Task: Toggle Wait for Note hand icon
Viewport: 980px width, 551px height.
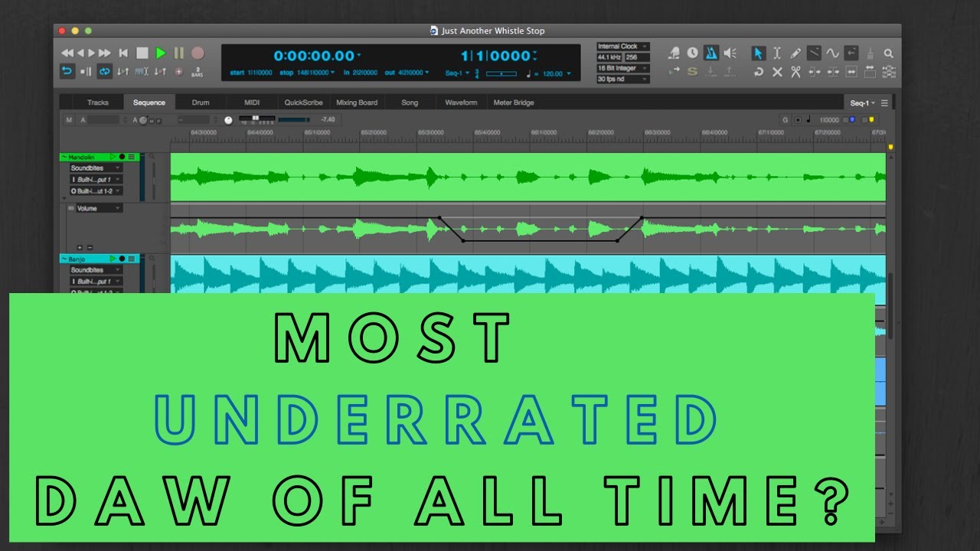Action: click(674, 53)
